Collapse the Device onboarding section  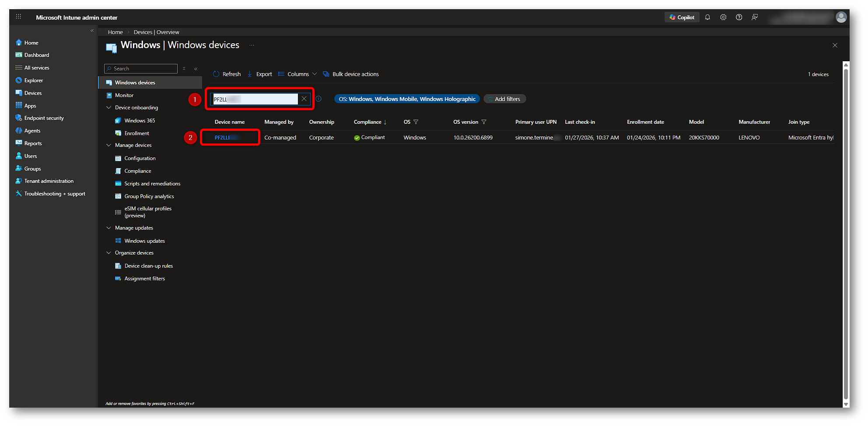coord(109,108)
